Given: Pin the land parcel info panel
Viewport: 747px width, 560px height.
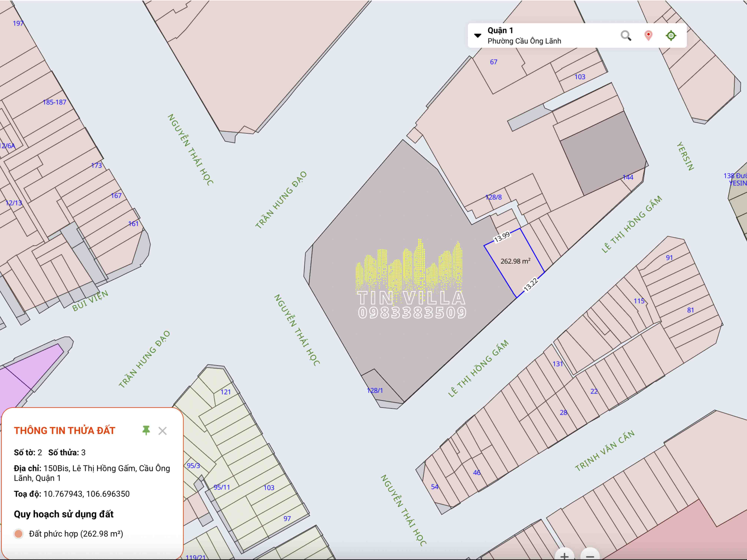Looking at the screenshot, I should point(146,430).
